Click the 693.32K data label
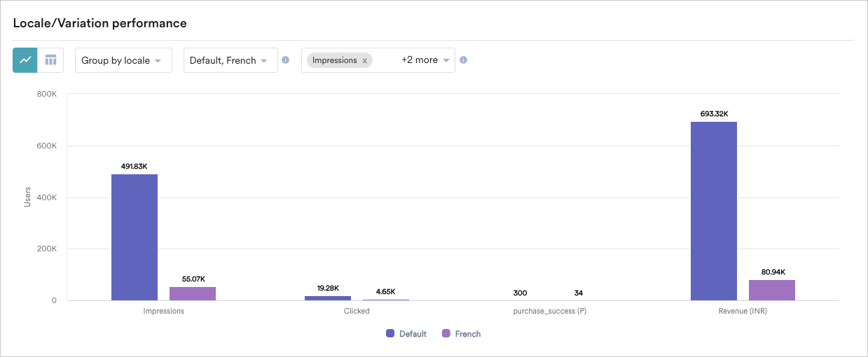868x357 pixels. tap(713, 113)
